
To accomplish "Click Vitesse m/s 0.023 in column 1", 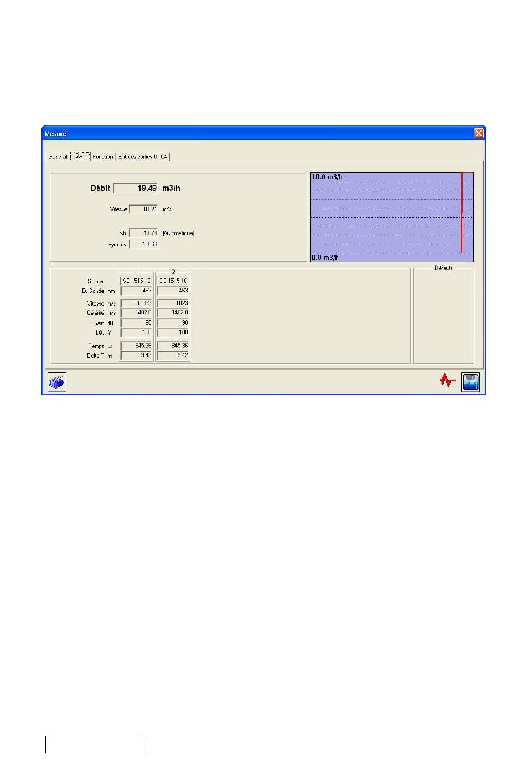I will click(137, 303).
